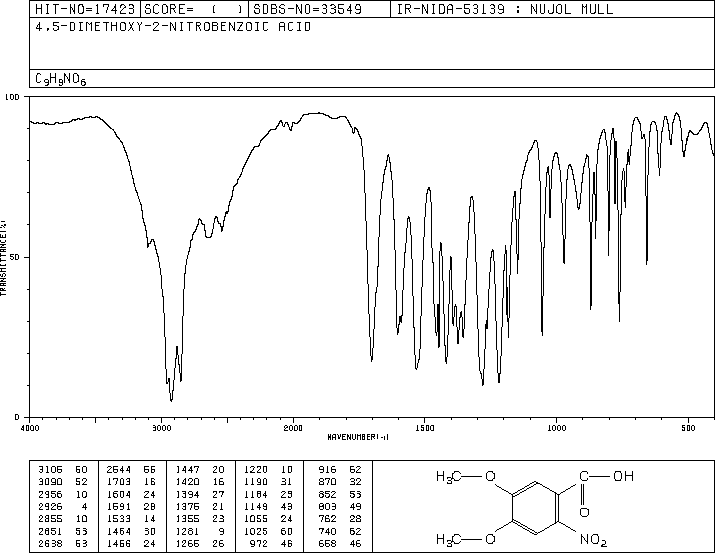Select the 1703 peak entry in table
715x553 pixels.
[131, 481]
